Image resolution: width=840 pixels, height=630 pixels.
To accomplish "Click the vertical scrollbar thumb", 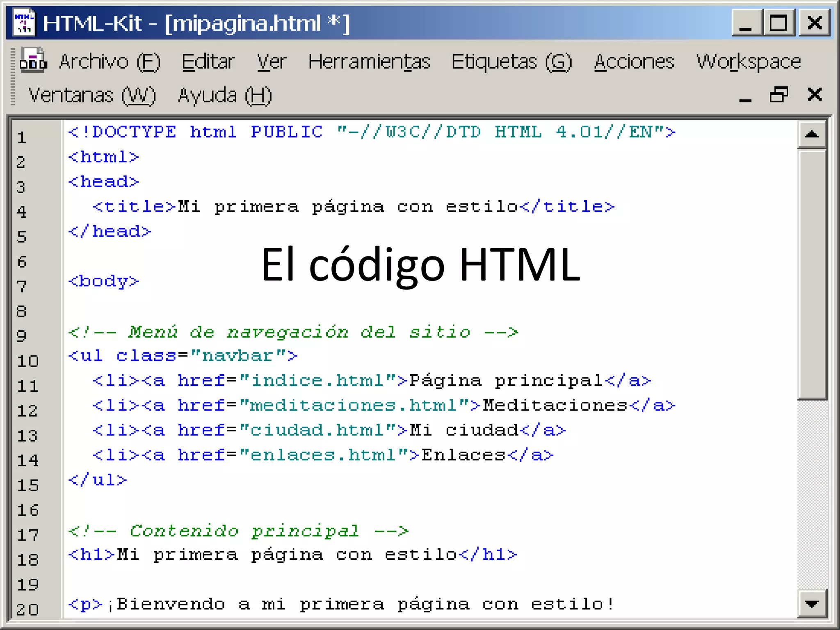I will [812, 274].
